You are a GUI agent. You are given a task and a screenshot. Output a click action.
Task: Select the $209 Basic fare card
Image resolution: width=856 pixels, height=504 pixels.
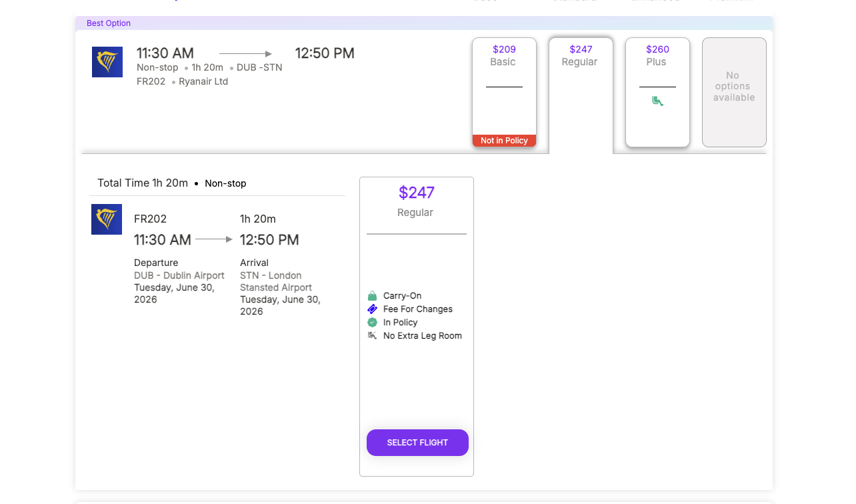pos(504,92)
